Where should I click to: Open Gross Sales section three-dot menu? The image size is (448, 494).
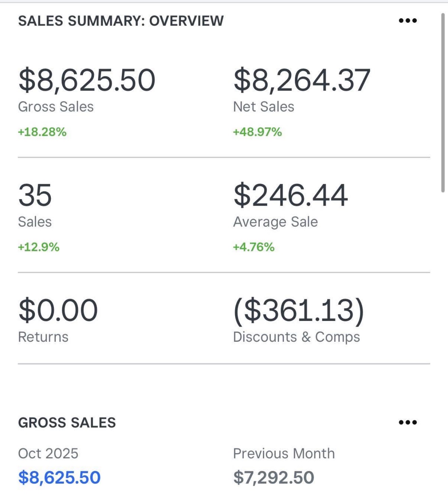point(408,422)
